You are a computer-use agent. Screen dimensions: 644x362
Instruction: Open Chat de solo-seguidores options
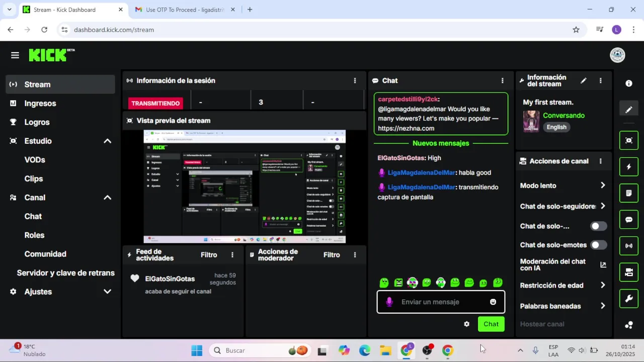click(x=563, y=206)
